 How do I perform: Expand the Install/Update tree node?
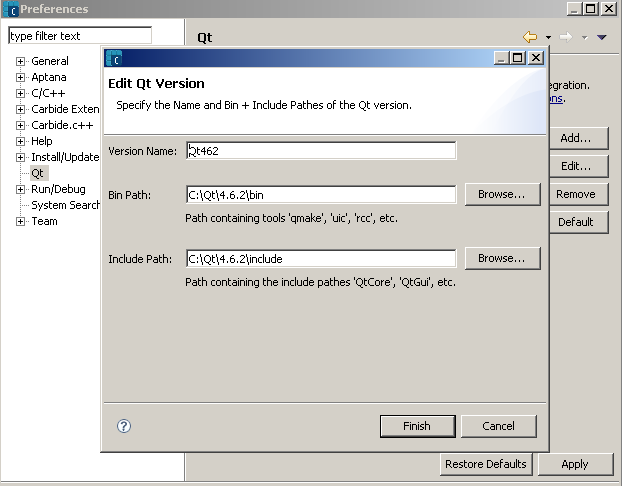click(20, 158)
